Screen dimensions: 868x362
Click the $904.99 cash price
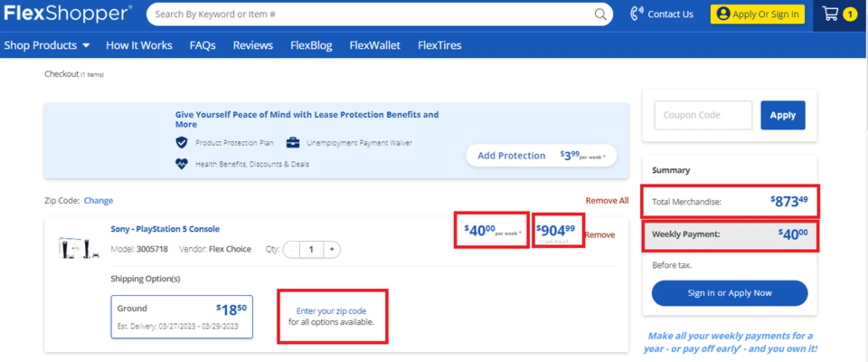[556, 230]
